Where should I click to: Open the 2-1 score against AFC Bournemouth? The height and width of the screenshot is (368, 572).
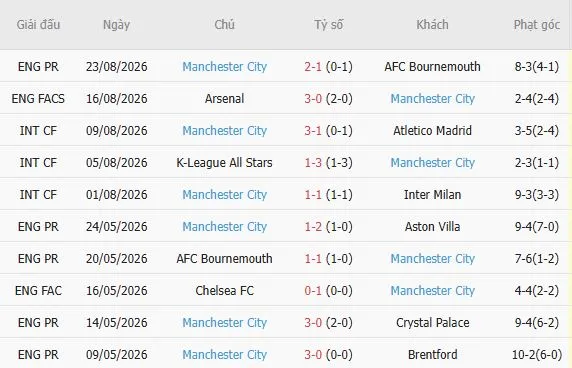pyautogui.click(x=313, y=67)
